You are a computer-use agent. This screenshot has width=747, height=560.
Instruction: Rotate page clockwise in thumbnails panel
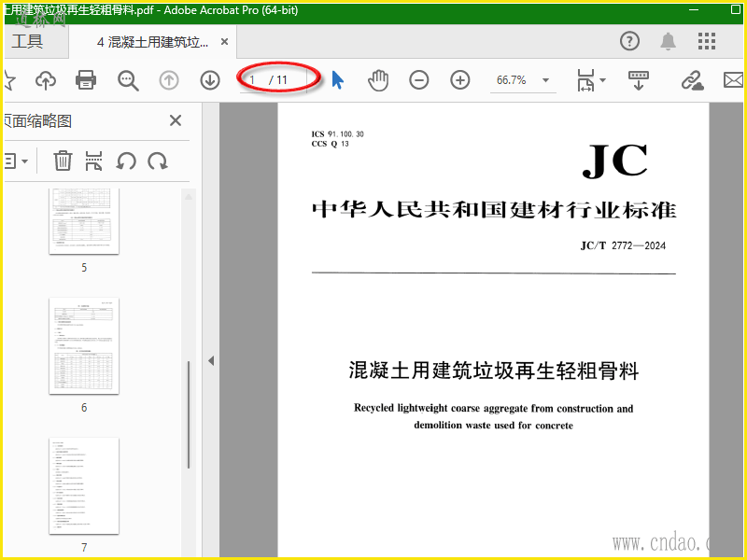(157, 161)
